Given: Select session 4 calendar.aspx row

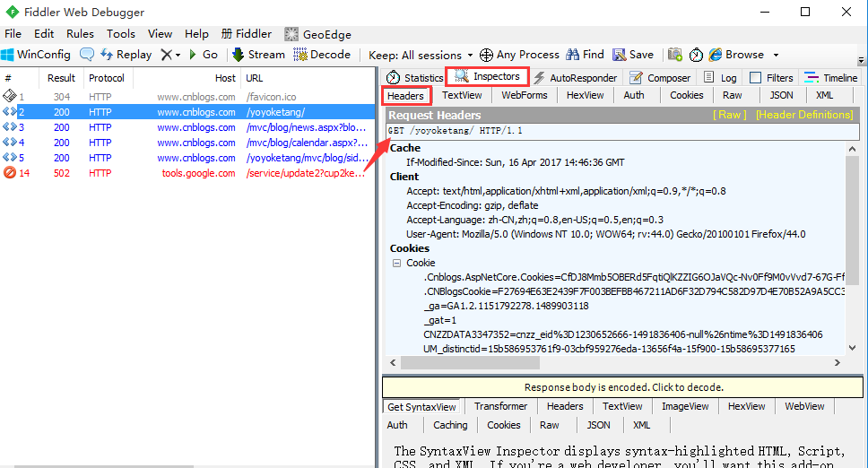Looking at the screenshot, I should pyautogui.click(x=187, y=143).
